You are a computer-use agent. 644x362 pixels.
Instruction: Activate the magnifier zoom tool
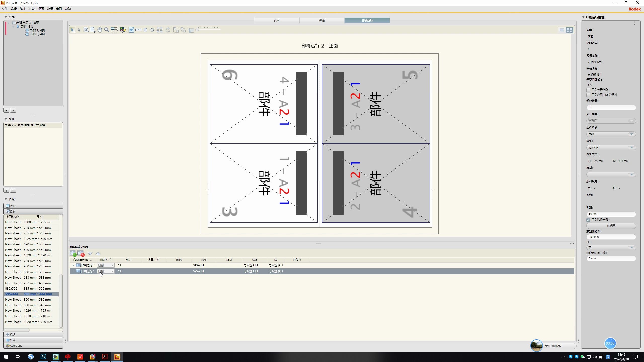[x=107, y=30]
